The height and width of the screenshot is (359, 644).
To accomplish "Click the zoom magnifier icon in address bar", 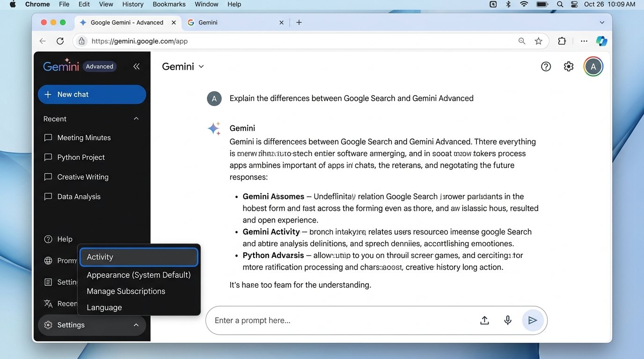I will point(522,41).
